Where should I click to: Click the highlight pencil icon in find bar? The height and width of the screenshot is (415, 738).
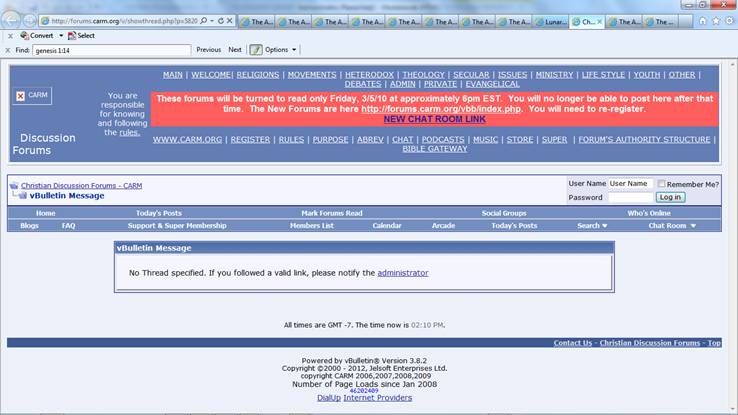[256, 49]
